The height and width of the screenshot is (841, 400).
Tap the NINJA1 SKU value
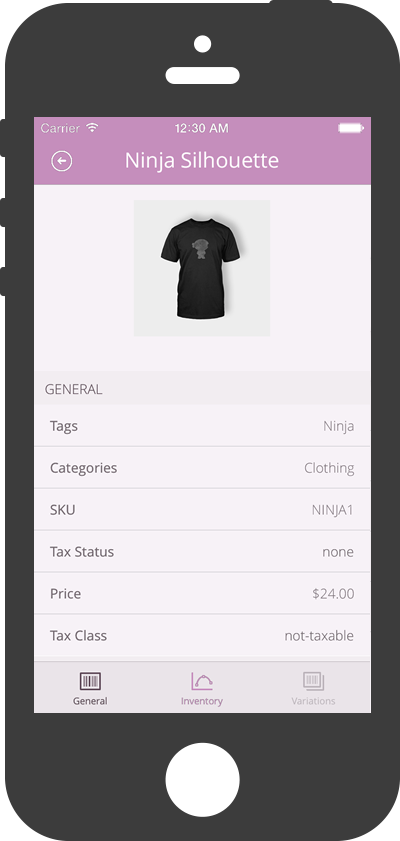(332, 510)
